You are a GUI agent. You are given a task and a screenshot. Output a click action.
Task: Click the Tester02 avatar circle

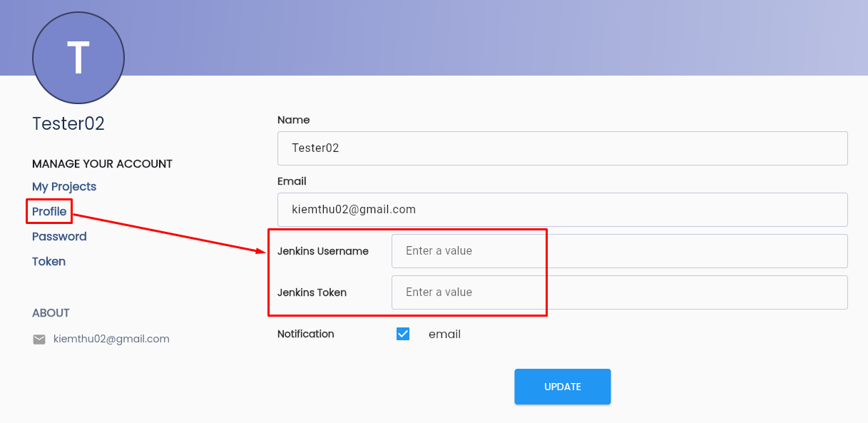coord(78,58)
